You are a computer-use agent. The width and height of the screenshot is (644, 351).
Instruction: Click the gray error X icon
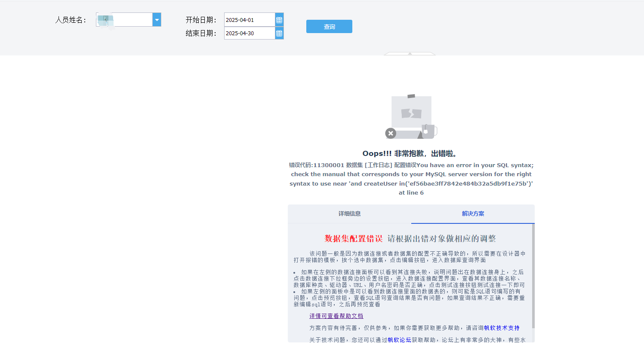pyautogui.click(x=391, y=133)
